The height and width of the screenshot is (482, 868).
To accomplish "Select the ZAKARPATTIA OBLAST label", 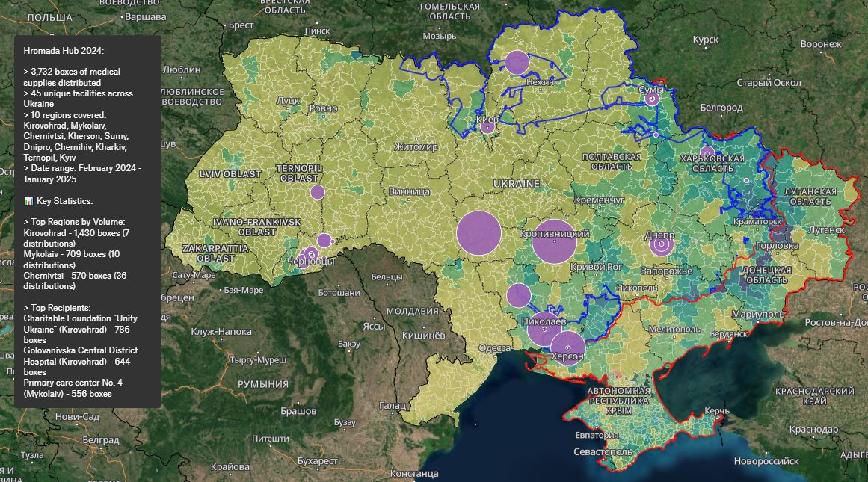I will pos(216,253).
